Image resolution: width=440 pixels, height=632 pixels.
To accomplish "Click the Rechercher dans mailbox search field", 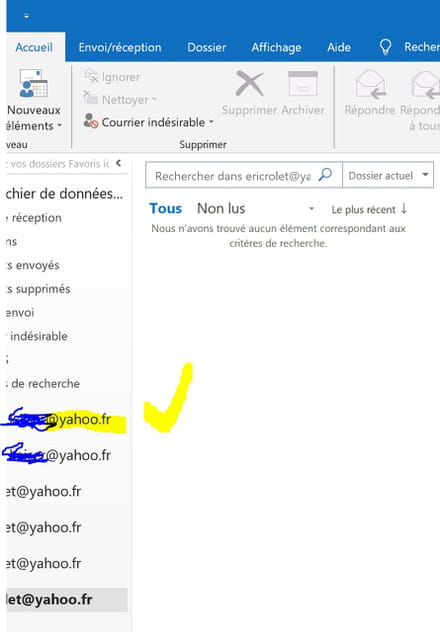I will 232,175.
